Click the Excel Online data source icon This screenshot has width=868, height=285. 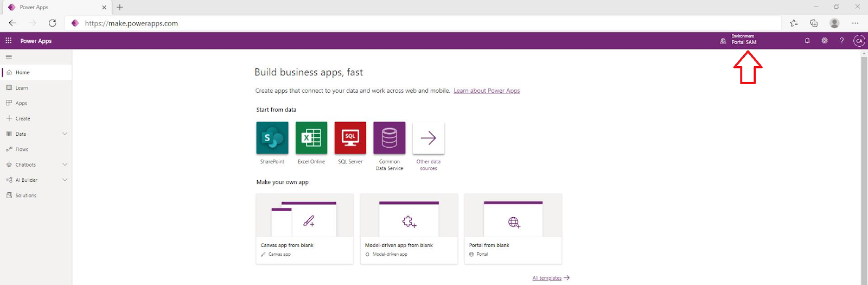pos(311,138)
